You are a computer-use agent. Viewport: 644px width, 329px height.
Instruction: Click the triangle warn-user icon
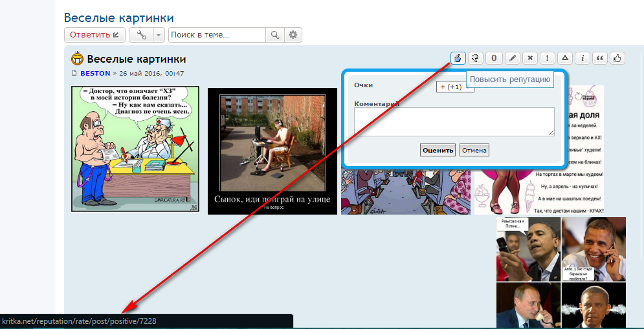coord(565,58)
